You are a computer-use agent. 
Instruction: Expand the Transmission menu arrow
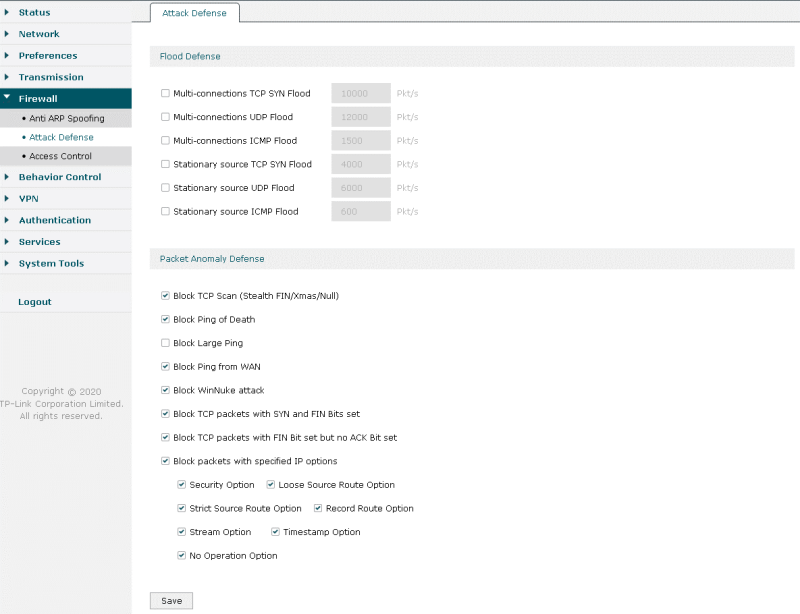point(7,77)
